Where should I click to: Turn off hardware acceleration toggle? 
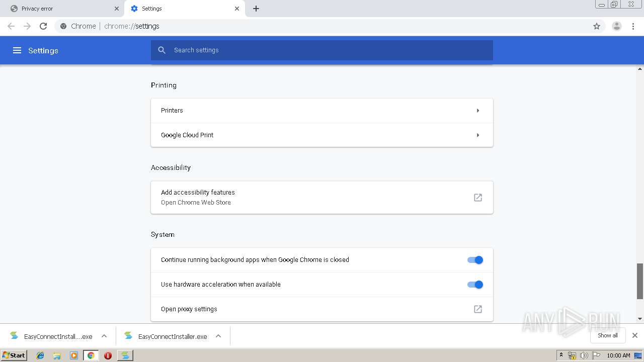pos(475,285)
